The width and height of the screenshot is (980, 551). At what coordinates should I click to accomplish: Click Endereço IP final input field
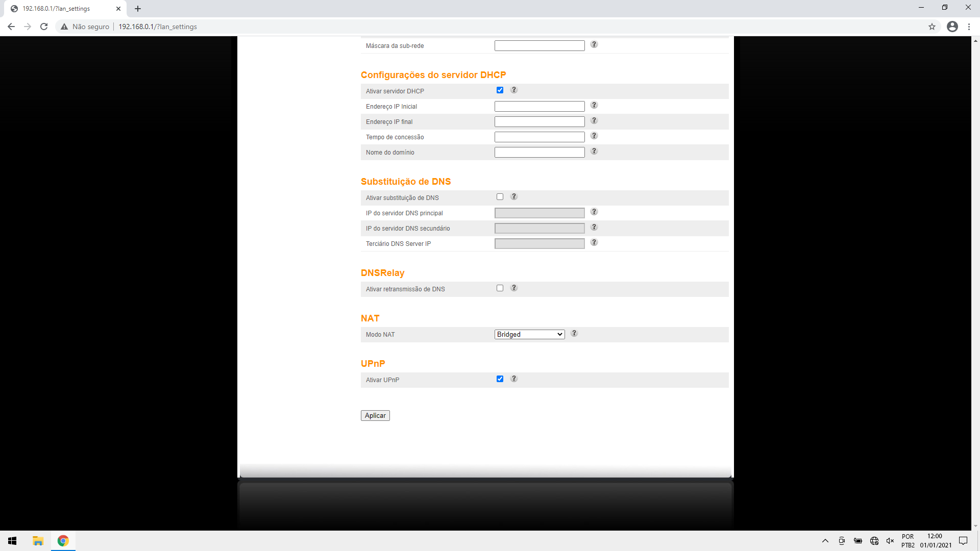pyautogui.click(x=540, y=121)
